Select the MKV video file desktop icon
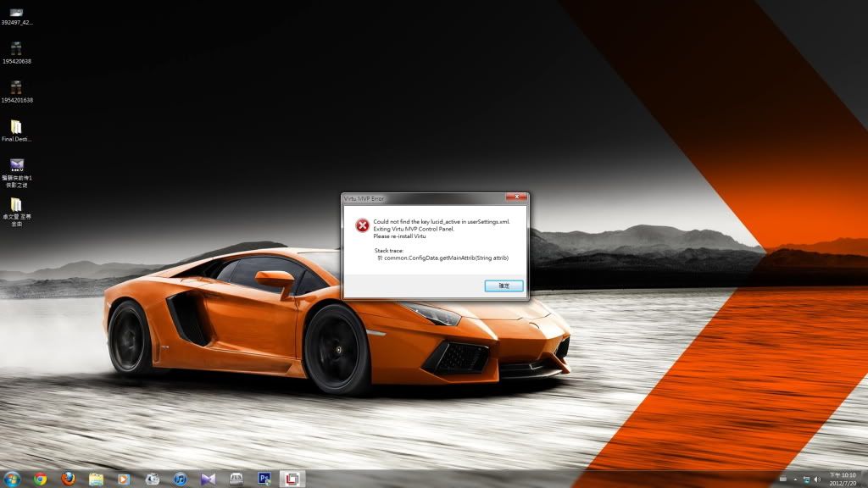868x488 pixels. point(17,173)
